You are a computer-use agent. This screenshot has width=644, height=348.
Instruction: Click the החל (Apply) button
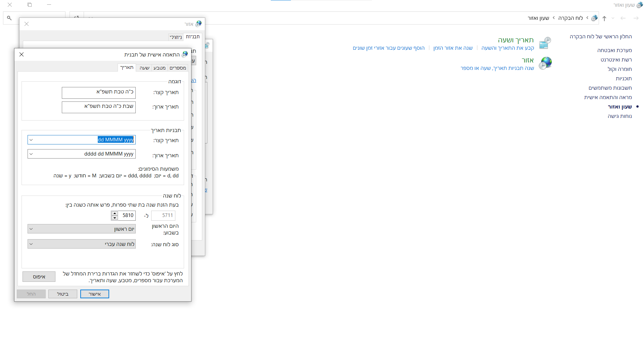point(31,294)
